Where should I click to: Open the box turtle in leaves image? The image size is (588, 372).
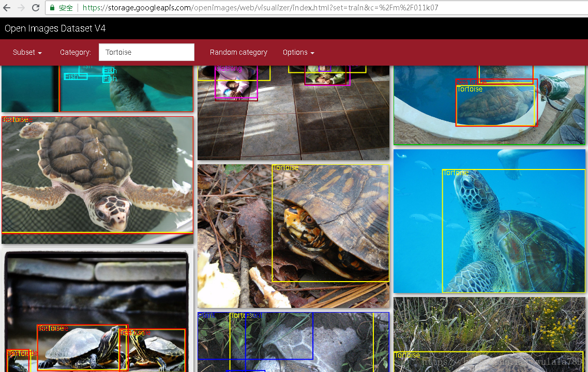[x=293, y=236]
